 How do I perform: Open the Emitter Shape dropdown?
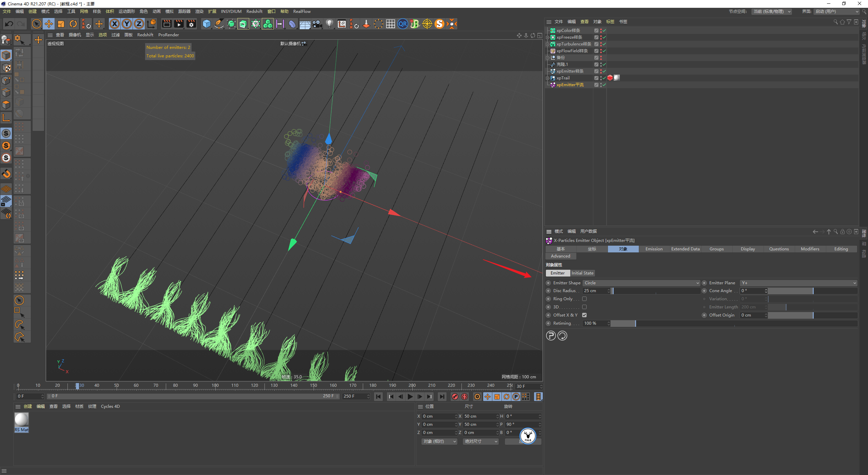(641, 283)
